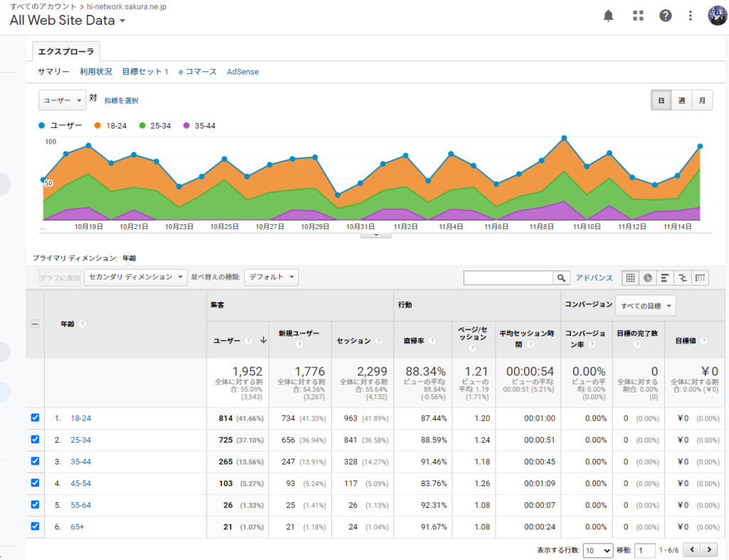Uncheck the 18-24 age row checkbox
Image resolution: width=729 pixels, height=560 pixels.
(x=36, y=418)
